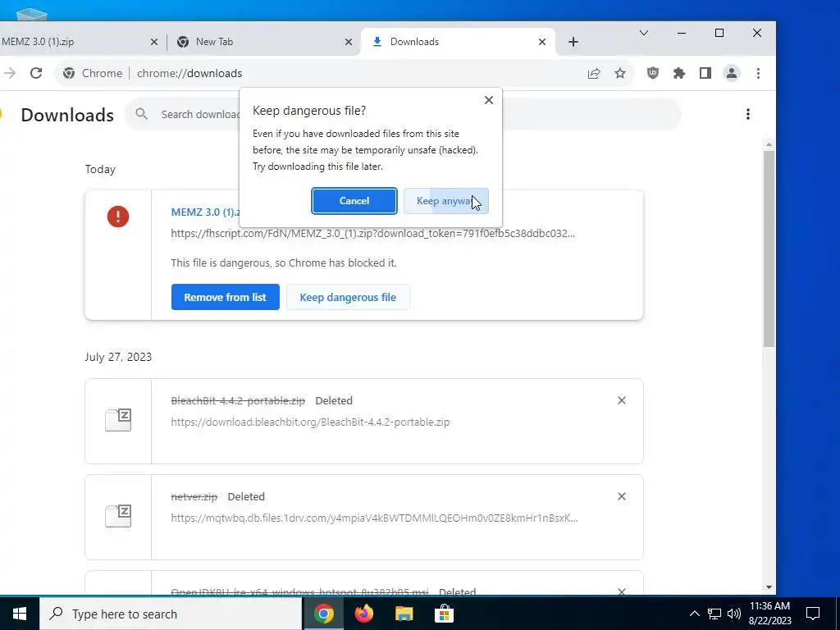This screenshot has width=840, height=630.
Task: Open the MEMZ 3.0 (1).zip file link
Action: click(x=205, y=212)
